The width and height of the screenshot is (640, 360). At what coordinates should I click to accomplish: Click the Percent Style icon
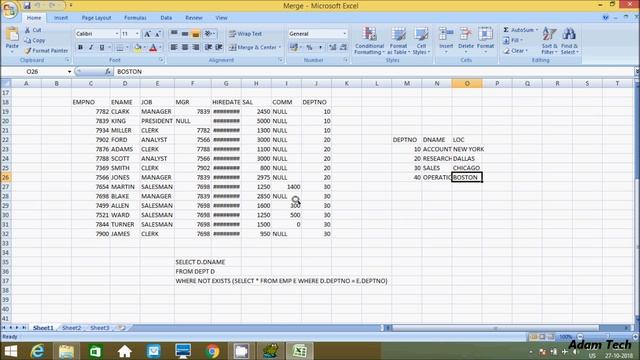click(309, 47)
